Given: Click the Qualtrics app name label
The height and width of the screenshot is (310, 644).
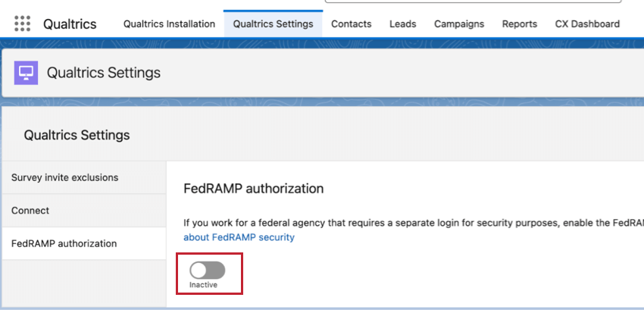Looking at the screenshot, I should click(70, 23).
